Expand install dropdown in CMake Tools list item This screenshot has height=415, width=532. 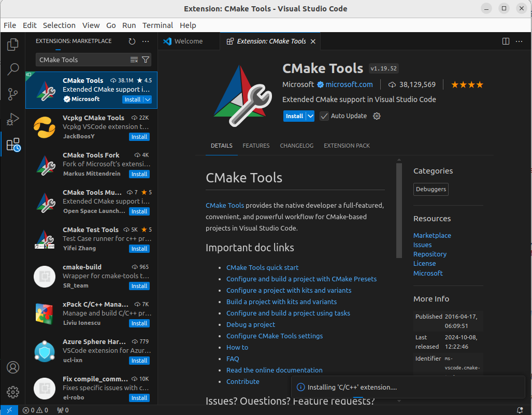coord(148,99)
